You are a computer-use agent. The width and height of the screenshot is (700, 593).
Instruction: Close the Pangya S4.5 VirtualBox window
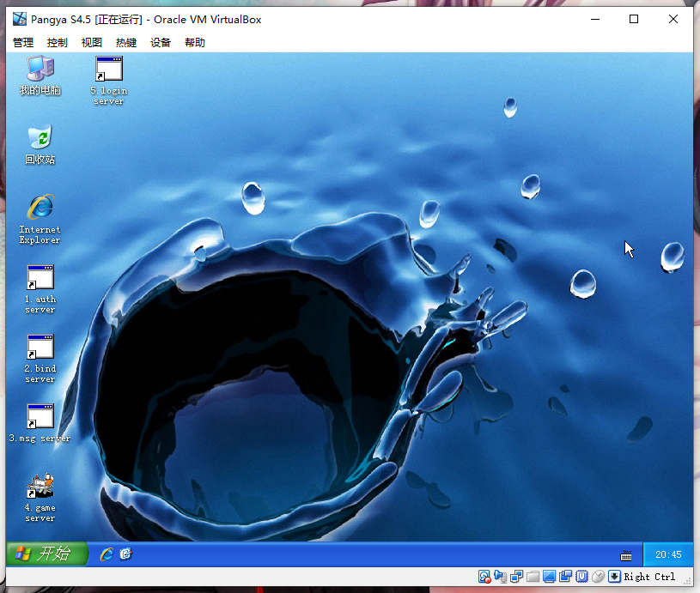673,19
